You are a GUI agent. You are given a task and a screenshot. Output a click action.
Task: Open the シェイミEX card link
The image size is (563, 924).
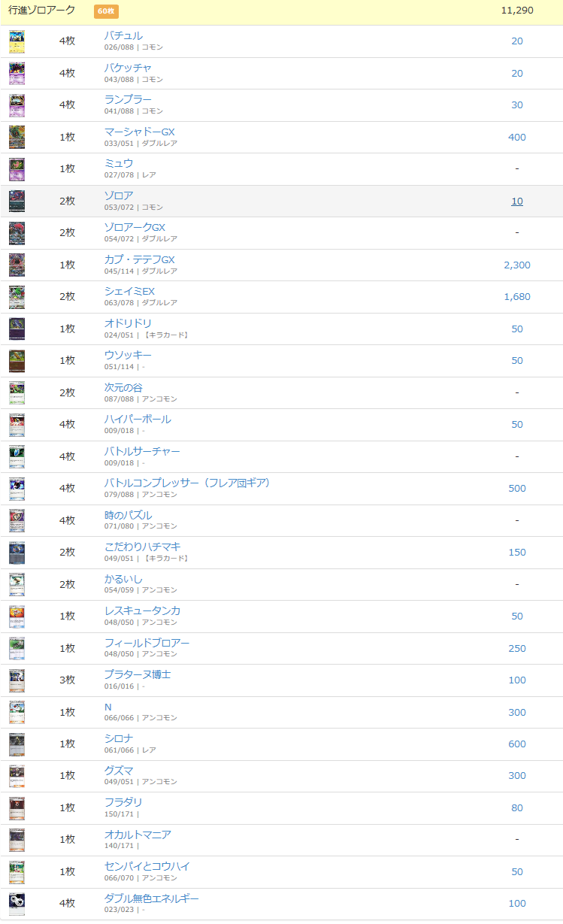click(129, 291)
